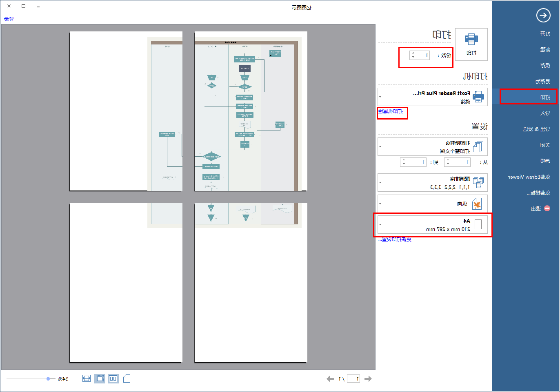560x392 pixels.
Task: Open 选项 in the sidebar menu
Action: 545,161
